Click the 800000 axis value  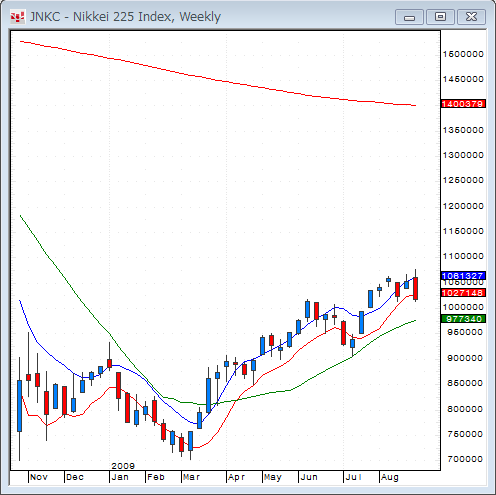465,409
